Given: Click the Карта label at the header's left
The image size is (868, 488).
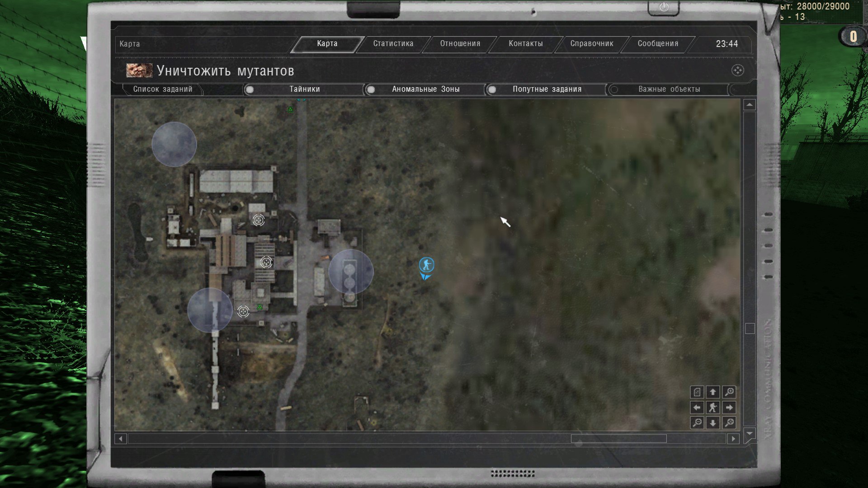Looking at the screenshot, I should [x=130, y=44].
